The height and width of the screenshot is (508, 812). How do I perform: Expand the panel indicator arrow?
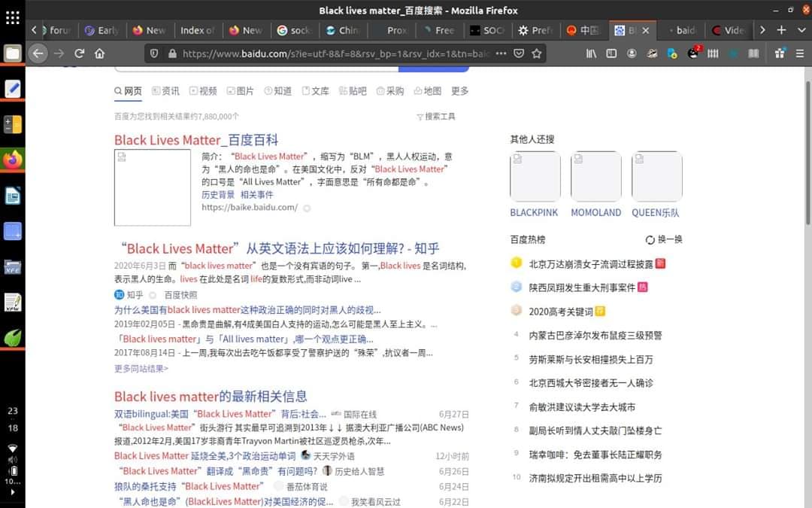coord(13,492)
